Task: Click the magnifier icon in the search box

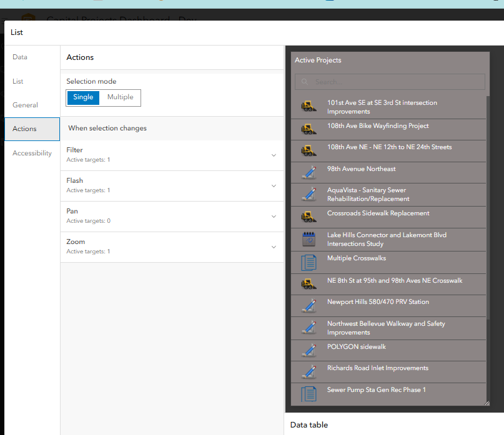Action: (304, 82)
